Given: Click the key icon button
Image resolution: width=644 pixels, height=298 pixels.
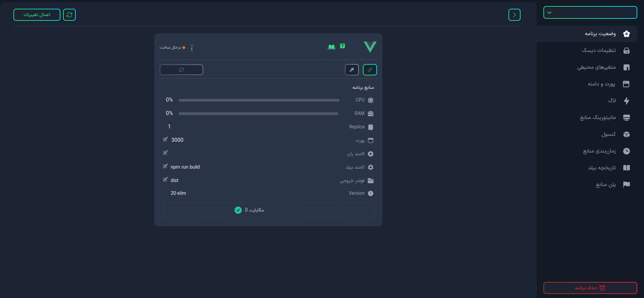Looking at the screenshot, I should point(352,70).
